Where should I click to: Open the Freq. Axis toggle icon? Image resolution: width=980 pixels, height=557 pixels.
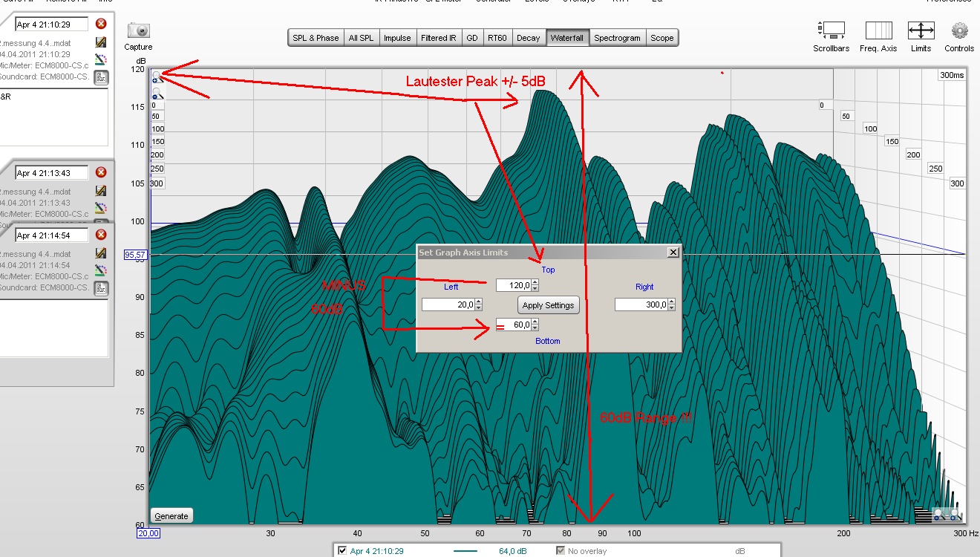pyautogui.click(x=879, y=30)
